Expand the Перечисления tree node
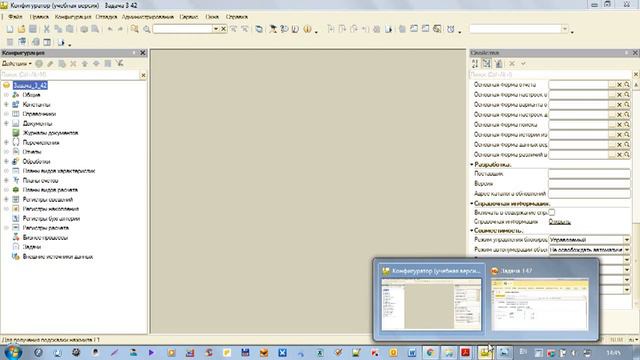640x360 pixels. pos(6,142)
